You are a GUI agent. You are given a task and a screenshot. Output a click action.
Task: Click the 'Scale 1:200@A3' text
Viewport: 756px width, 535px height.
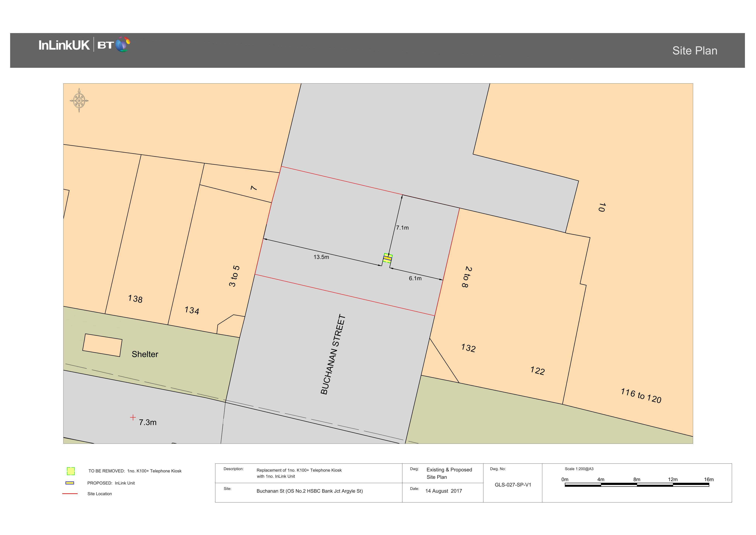point(579,469)
